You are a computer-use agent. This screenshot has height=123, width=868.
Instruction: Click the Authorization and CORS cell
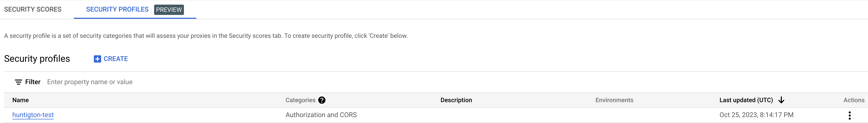[x=321, y=115]
